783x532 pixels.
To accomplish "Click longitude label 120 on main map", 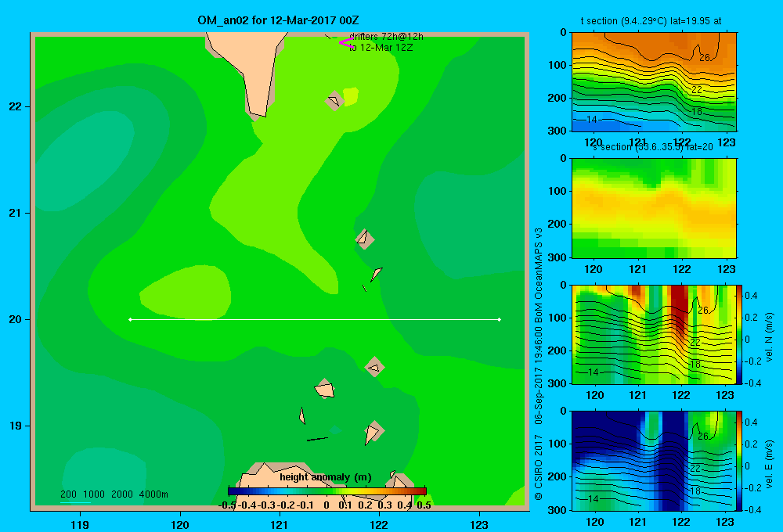I will click(x=180, y=524).
